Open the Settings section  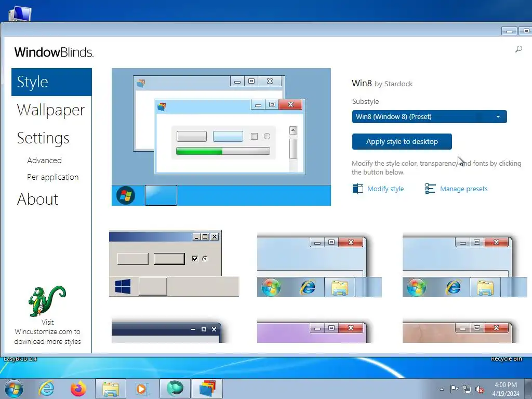click(x=43, y=138)
